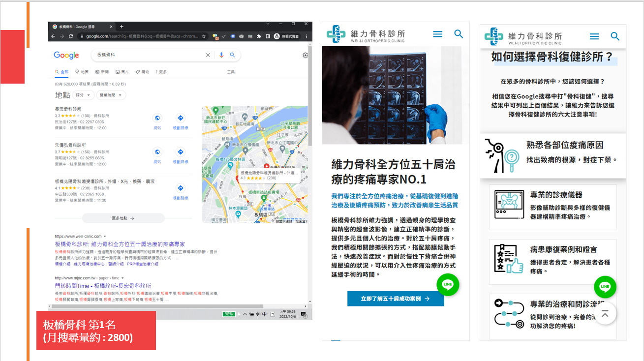Image resolution: width=644 pixels, height=361 pixels.
Task: Click the Google search magnifier button
Action: pos(232,55)
